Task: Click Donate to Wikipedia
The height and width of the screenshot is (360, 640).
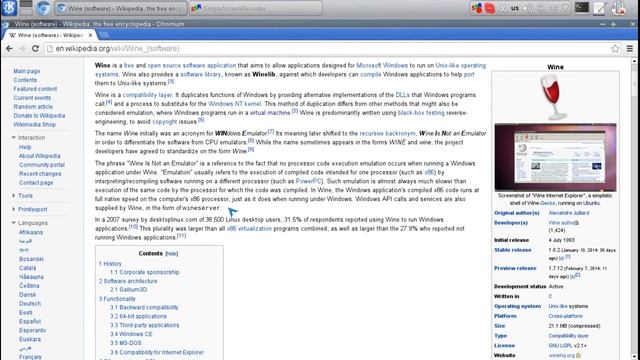Action: pyautogui.click(x=39, y=116)
